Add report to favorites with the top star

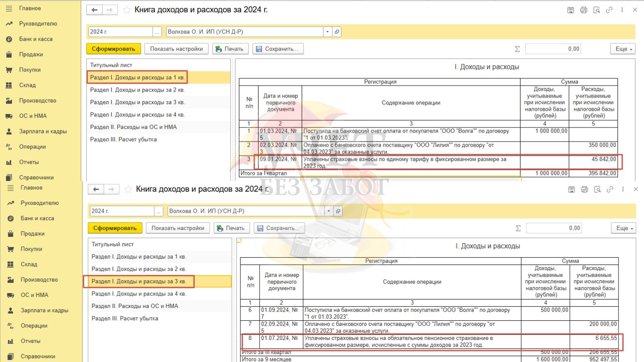tap(127, 10)
